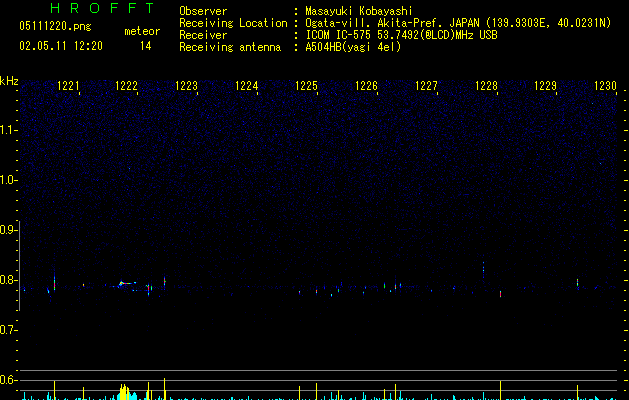
Task: Click the 1223 time marker
Action: pyautogui.click(x=187, y=86)
